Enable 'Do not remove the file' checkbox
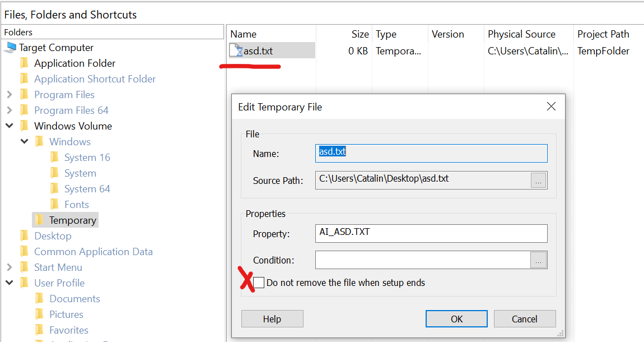This screenshot has height=342, width=644. (x=259, y=283)
